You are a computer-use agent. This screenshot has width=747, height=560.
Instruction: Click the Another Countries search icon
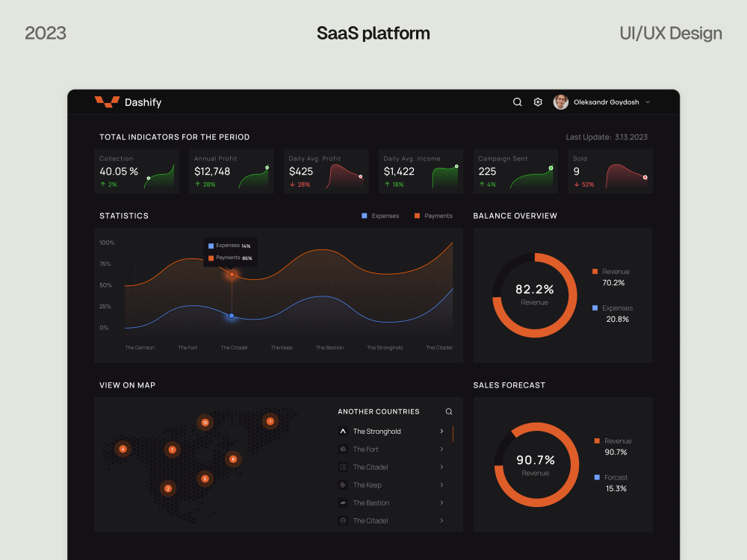(449, 411)
